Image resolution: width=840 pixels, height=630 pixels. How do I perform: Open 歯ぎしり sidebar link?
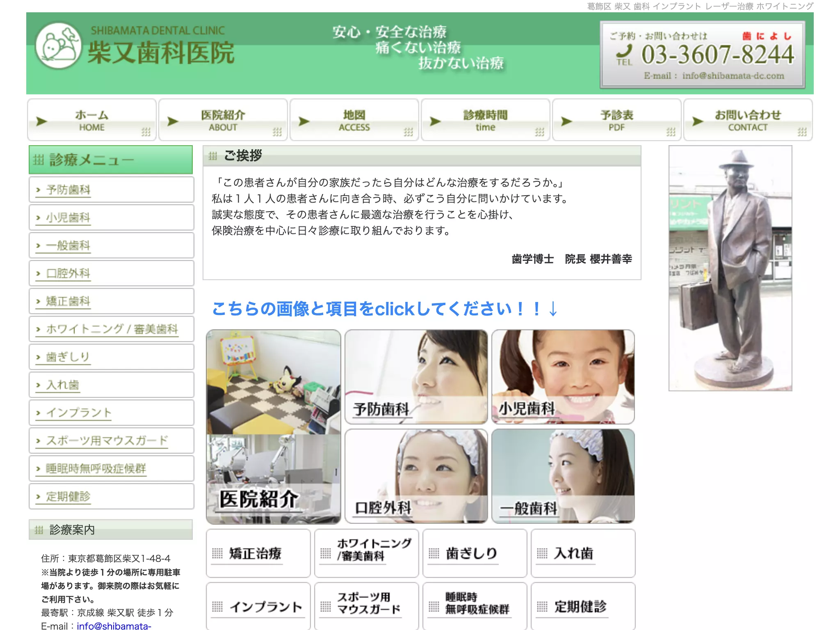[x=111, y=357]
